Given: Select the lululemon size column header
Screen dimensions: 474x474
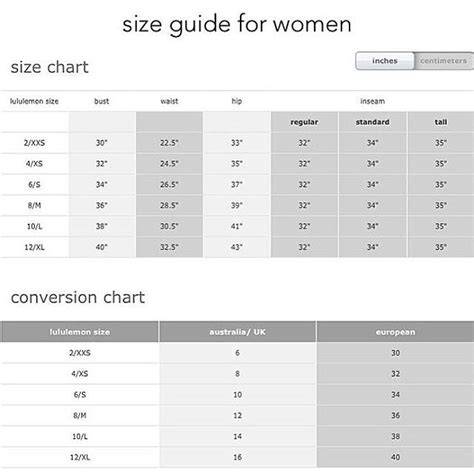Looking at the screenshot, I should click(34, 101).
